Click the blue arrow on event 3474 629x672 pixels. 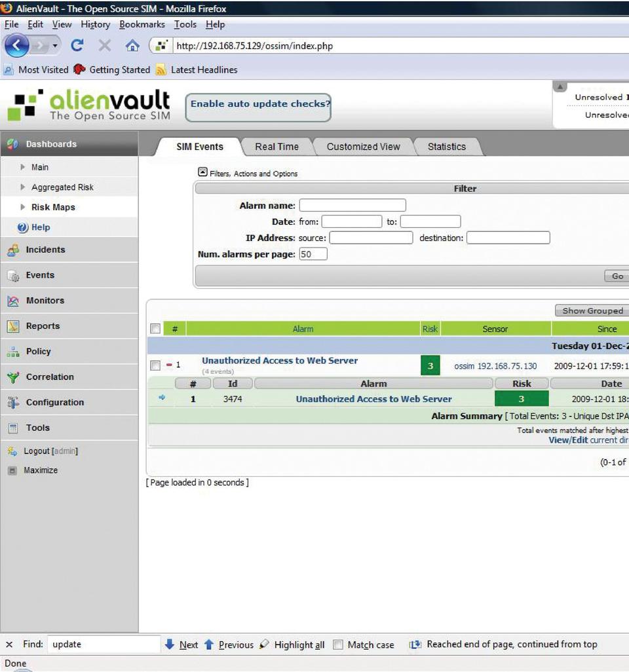162,398
